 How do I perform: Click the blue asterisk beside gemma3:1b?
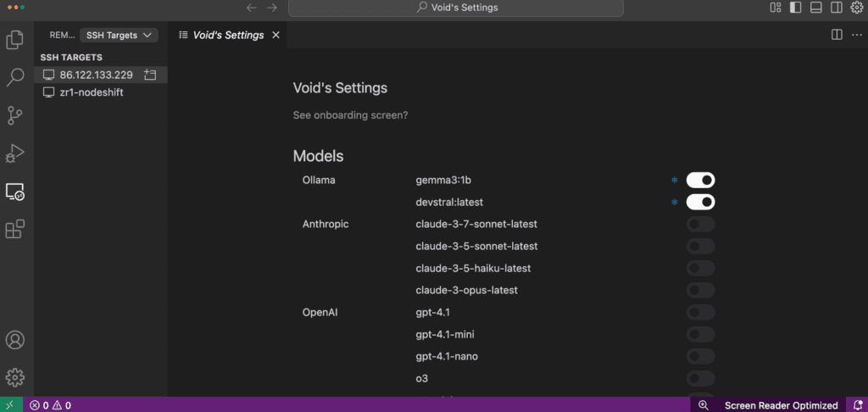[674, 181]
